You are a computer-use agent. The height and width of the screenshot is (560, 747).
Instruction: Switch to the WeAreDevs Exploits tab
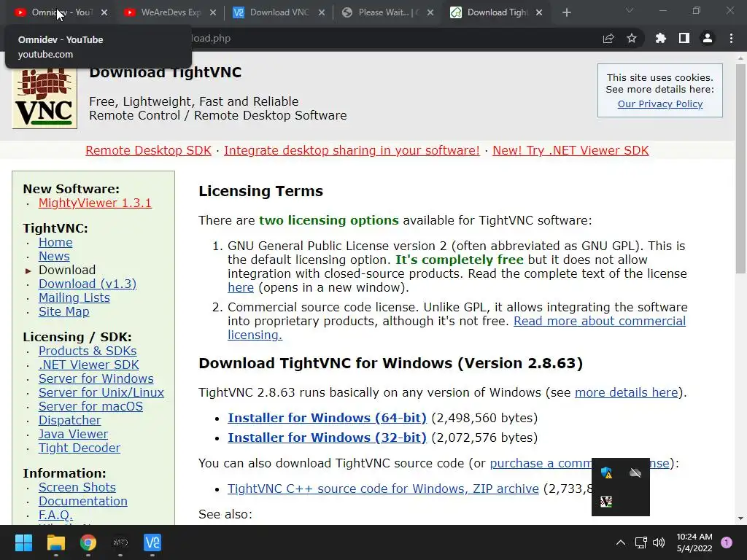click(x=170, y=12)
